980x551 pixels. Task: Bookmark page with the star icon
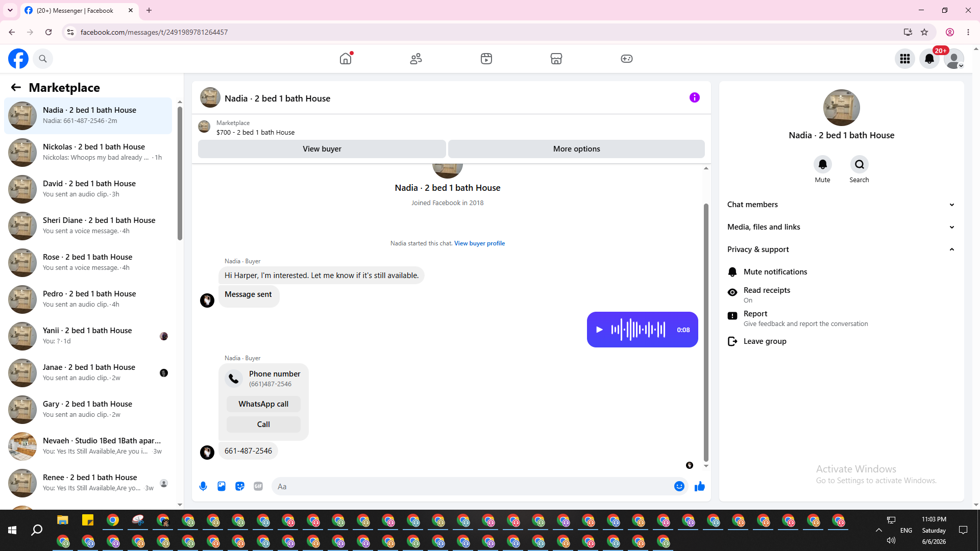coord(924,32)
